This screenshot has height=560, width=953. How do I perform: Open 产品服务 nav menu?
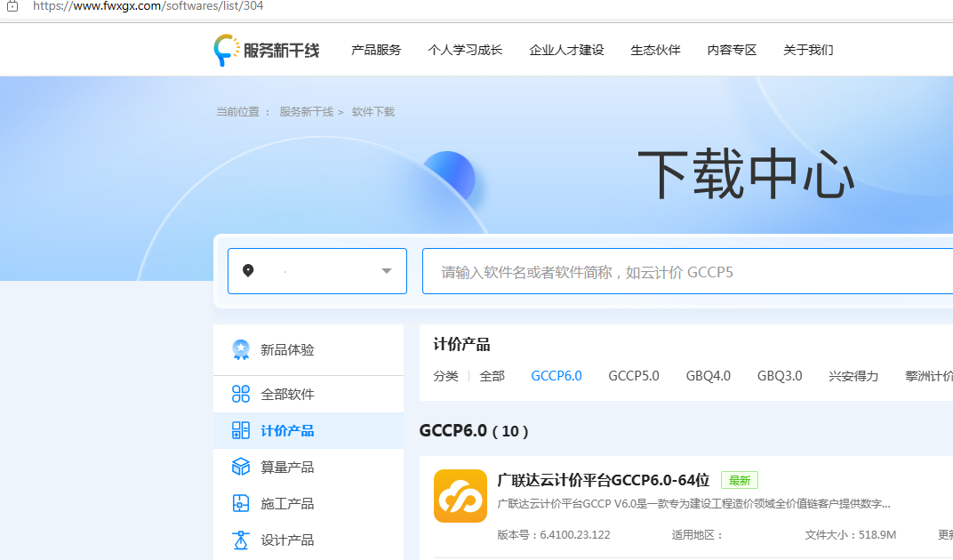click(x=376, y=50)
